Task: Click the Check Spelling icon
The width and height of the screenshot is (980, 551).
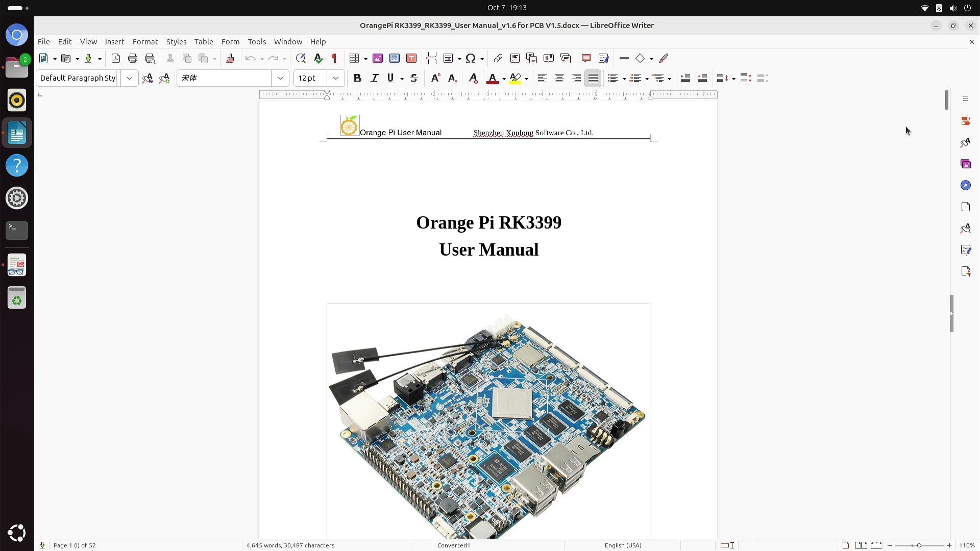Action: [x=318, y=58]
